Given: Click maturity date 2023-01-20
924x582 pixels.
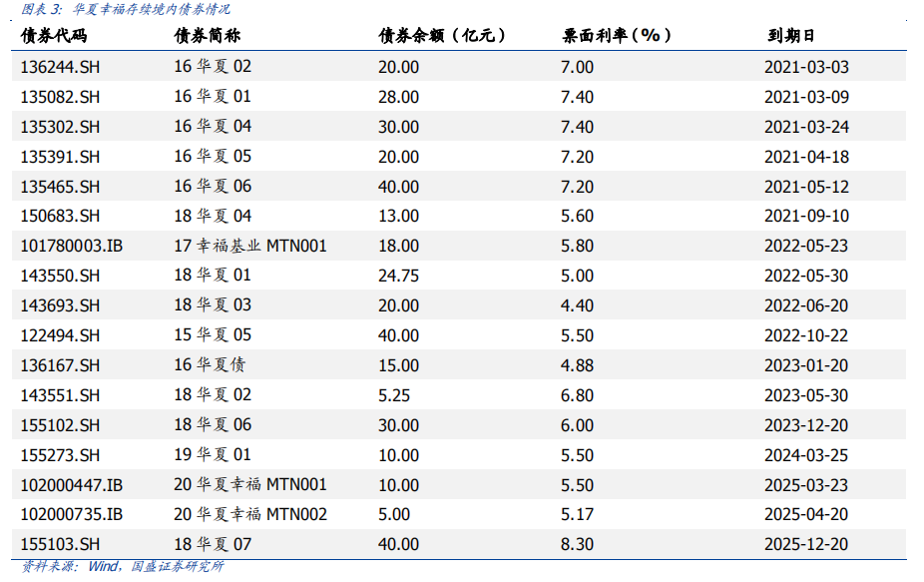Looking at the screenshot, I should pos(806,365).
